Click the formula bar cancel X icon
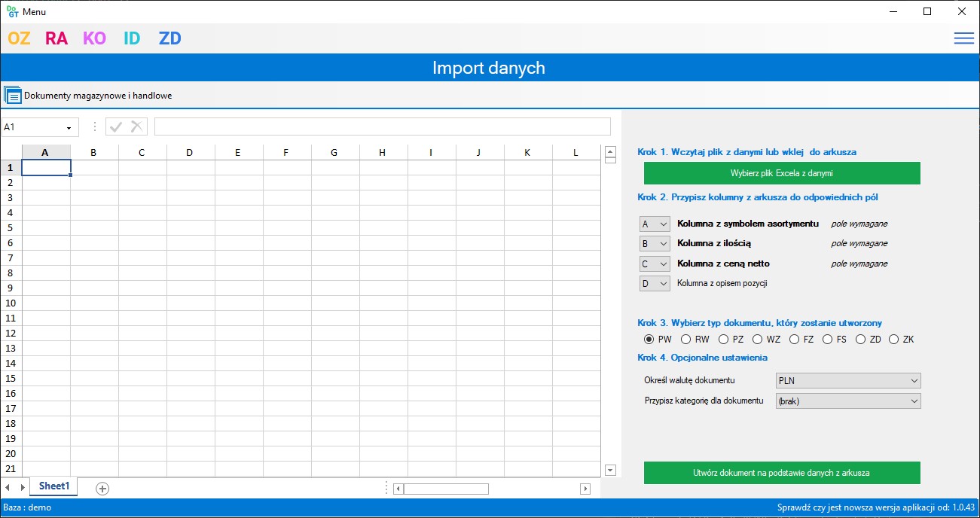 tap(136, 127)
